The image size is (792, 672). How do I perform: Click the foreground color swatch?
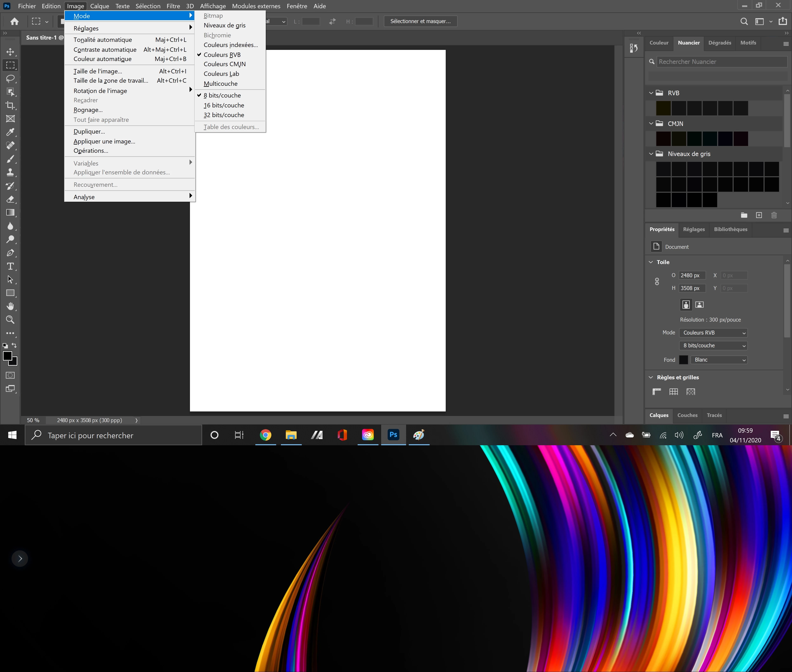click(x=7, y=356)
